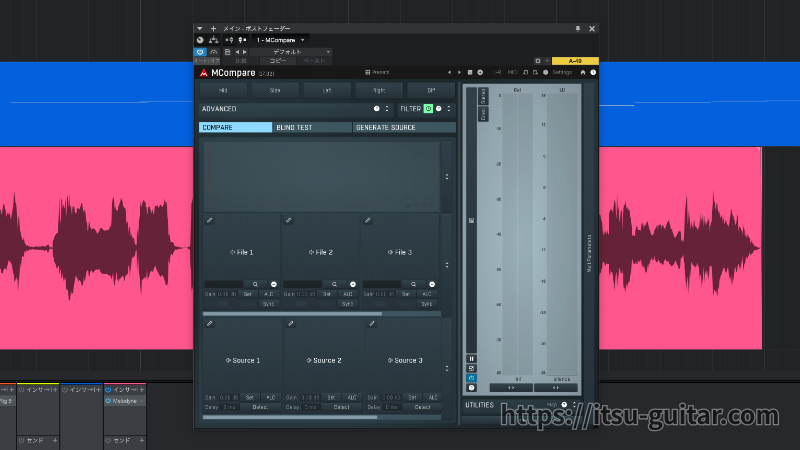Click the plus icon in the plugin title bar
The width and height of the screenshot is (800, 450).
(213, 29)
